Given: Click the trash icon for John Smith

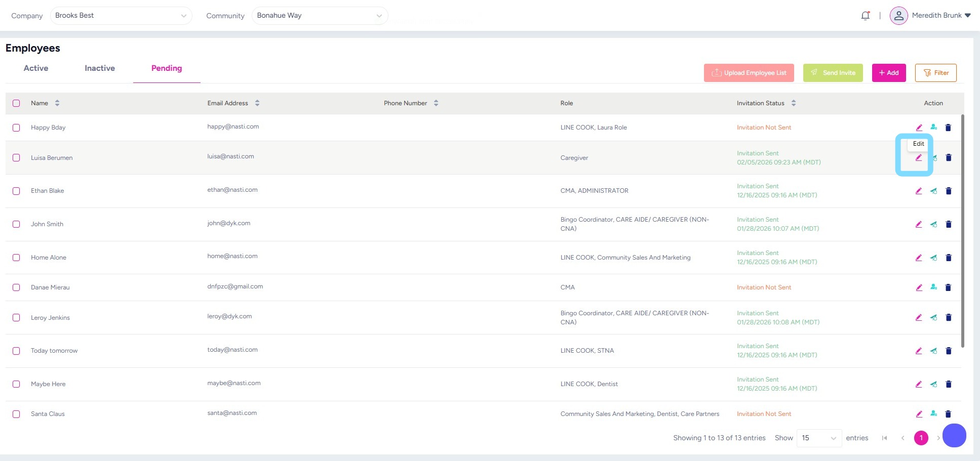Looking at the screenshot, I should click(949, 224).
